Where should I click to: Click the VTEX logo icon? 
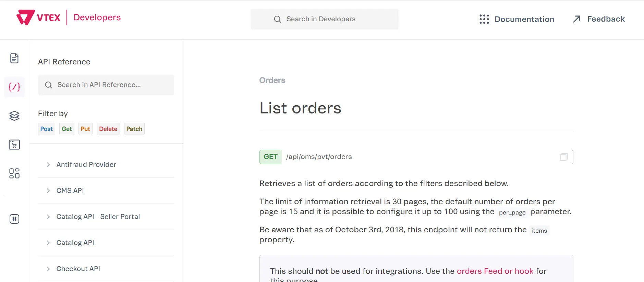coord(25,17)
